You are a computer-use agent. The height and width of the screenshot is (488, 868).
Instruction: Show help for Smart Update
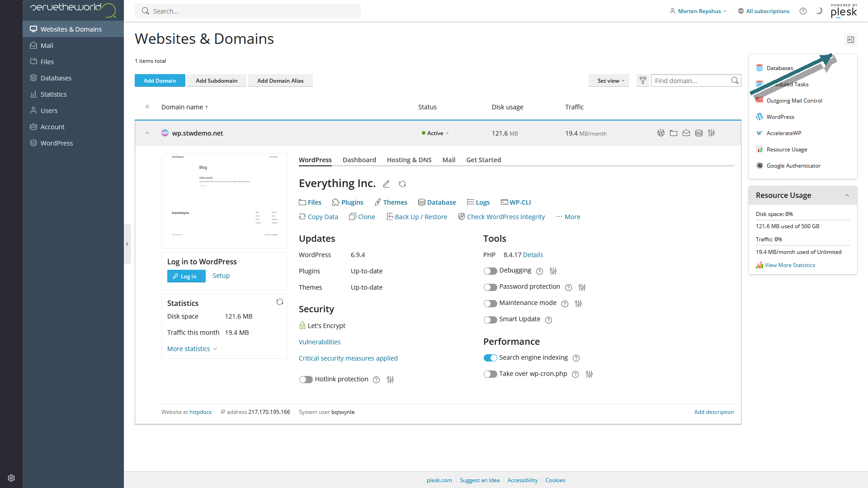tap(548, 320)
